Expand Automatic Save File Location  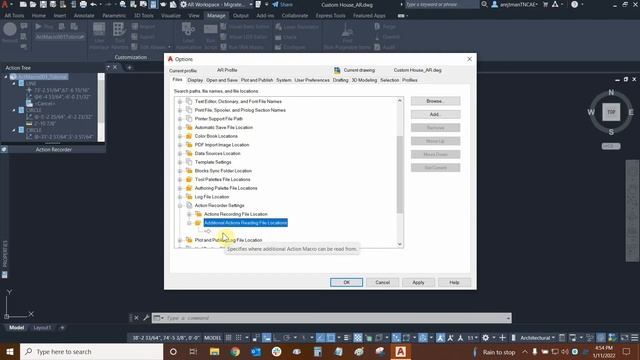click(180, 128)
